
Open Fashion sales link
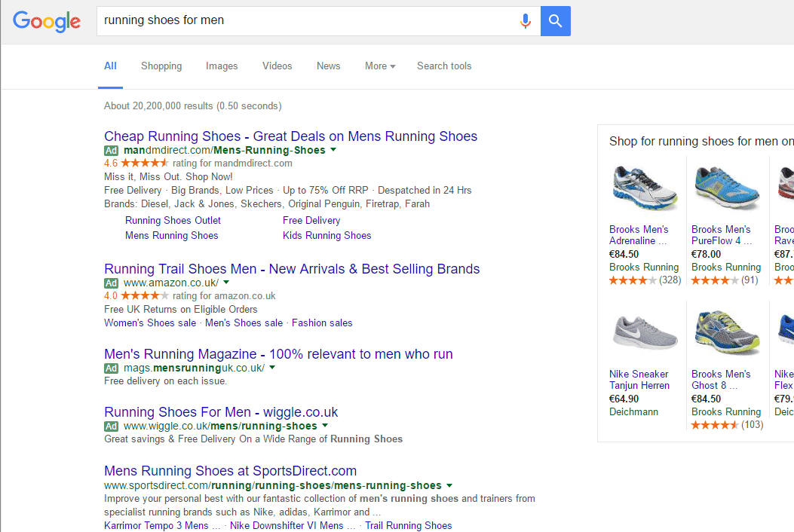[x=322, y=323]
